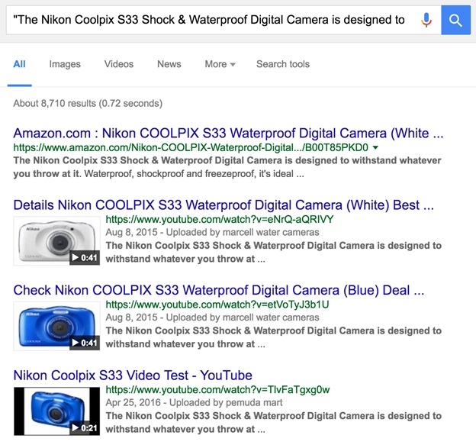Play the blue camera video uploaded Aug 8, 2015
476x448 pixels.
56,326
